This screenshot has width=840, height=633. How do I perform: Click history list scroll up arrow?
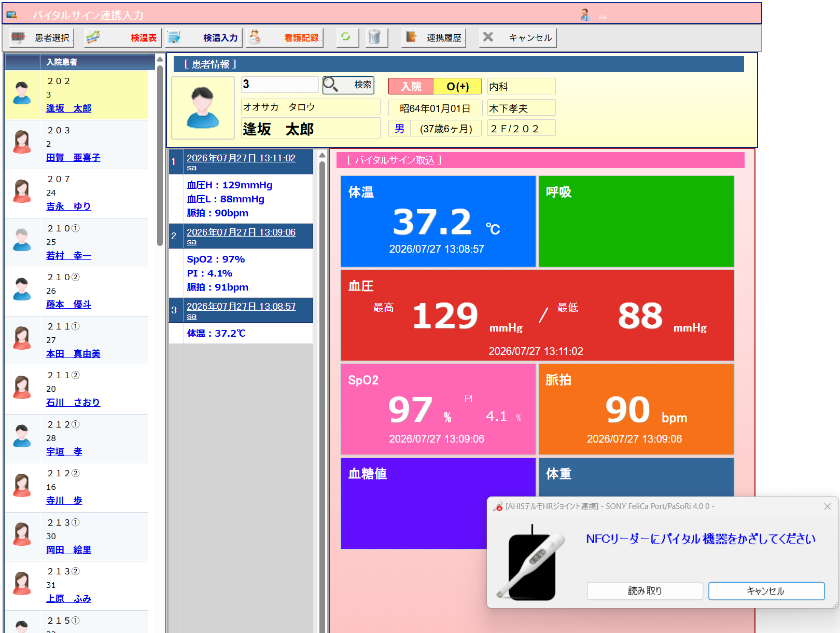[322, 155]
